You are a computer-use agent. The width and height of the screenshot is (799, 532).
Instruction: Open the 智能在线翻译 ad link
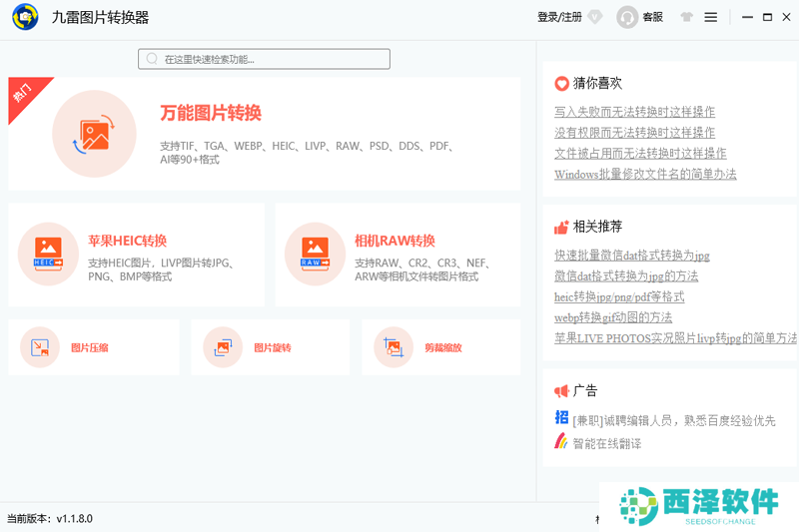[x=607, y=443]
